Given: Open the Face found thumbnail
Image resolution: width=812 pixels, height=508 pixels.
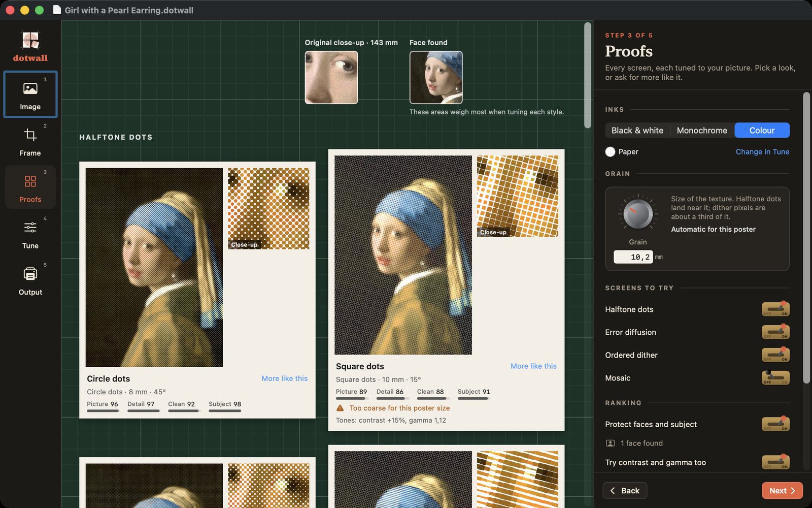Looking at the screenshot, I should [x=436, y=78].
